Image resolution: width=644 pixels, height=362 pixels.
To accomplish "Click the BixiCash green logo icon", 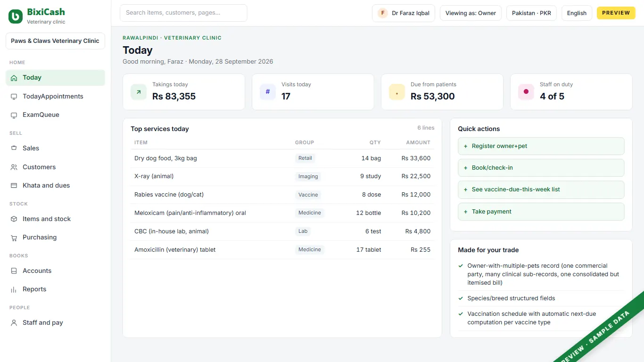I will pyautogui.click(x=16, y=16).
